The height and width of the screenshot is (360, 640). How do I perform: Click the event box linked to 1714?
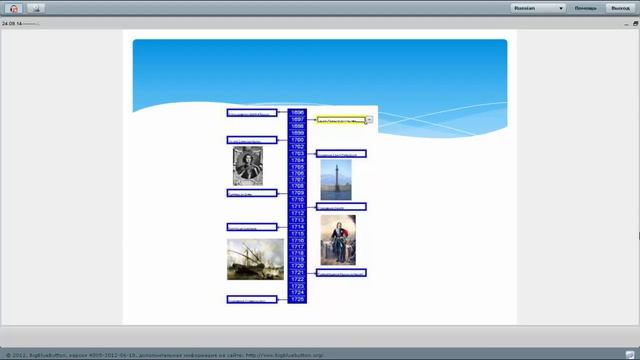(252, 227)
